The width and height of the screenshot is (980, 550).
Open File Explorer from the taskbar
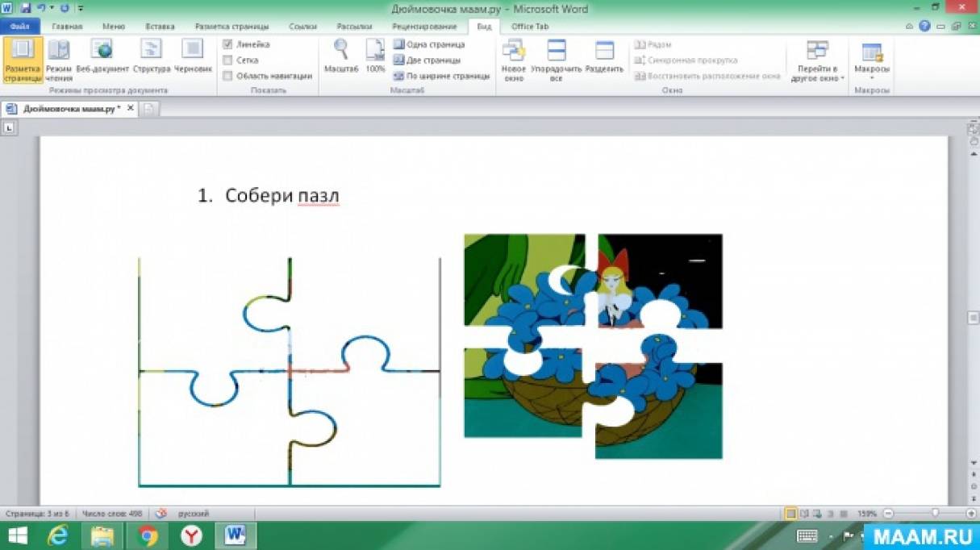(x=102, y=535)
